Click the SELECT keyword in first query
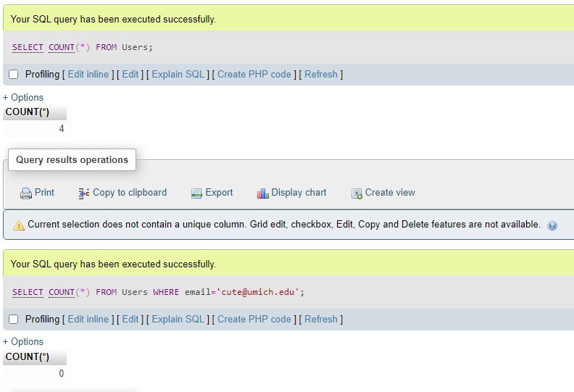574x392 pixels. [x=28, y=48]
